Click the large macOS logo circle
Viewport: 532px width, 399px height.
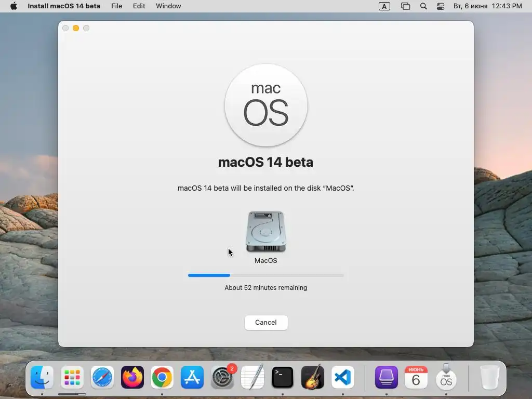[x=266, y=105]
